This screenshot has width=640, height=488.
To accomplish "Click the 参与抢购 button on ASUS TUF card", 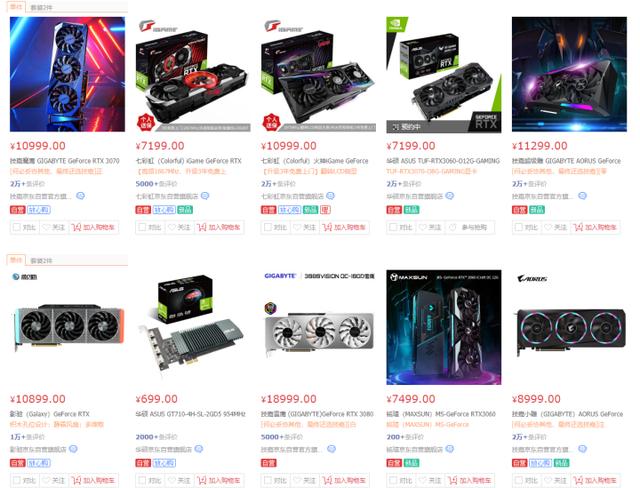I will [x=470, y=227].
